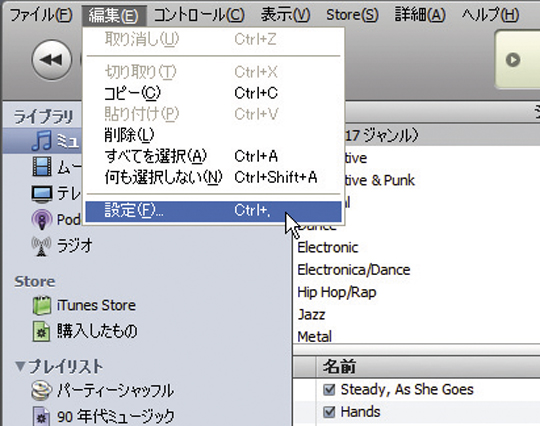Viewport: 540px width, 426px height.
Task: Select ラジオ in the library sidebar
Action: coord(75,246)
